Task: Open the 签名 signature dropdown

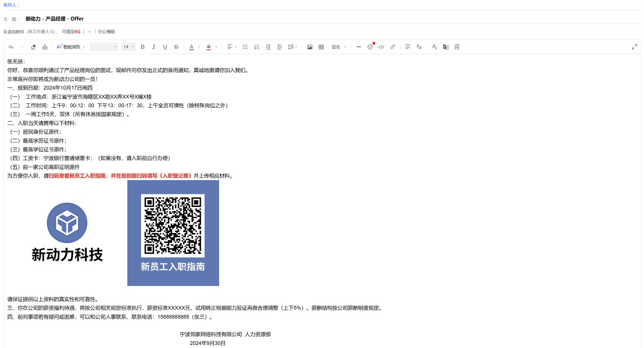Action: coord(339,47)
